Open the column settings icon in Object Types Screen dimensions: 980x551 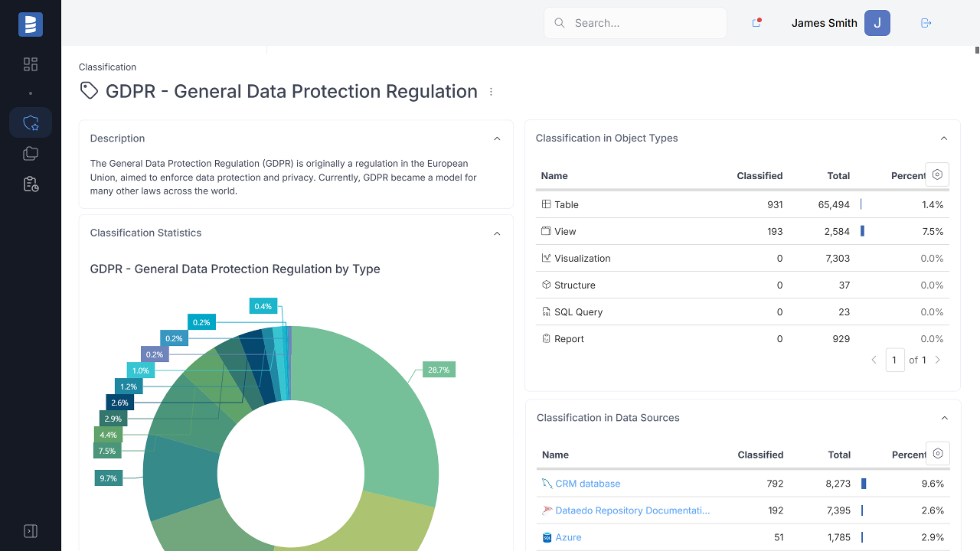[937, 174]
